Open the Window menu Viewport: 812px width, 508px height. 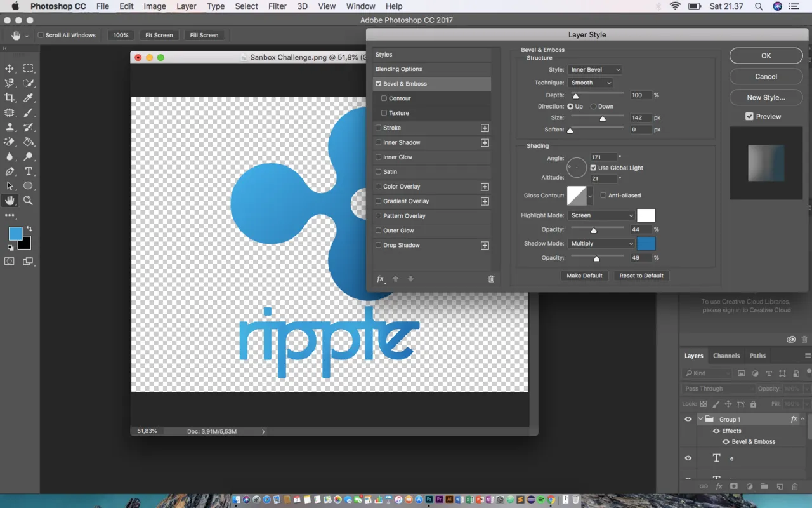360,6
